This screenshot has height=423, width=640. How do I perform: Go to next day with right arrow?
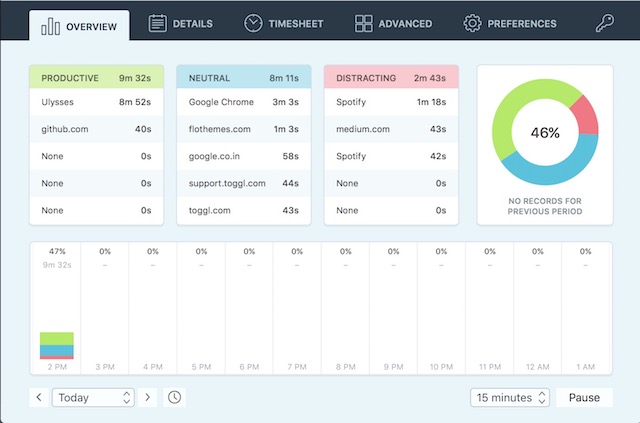click(147, 397)
